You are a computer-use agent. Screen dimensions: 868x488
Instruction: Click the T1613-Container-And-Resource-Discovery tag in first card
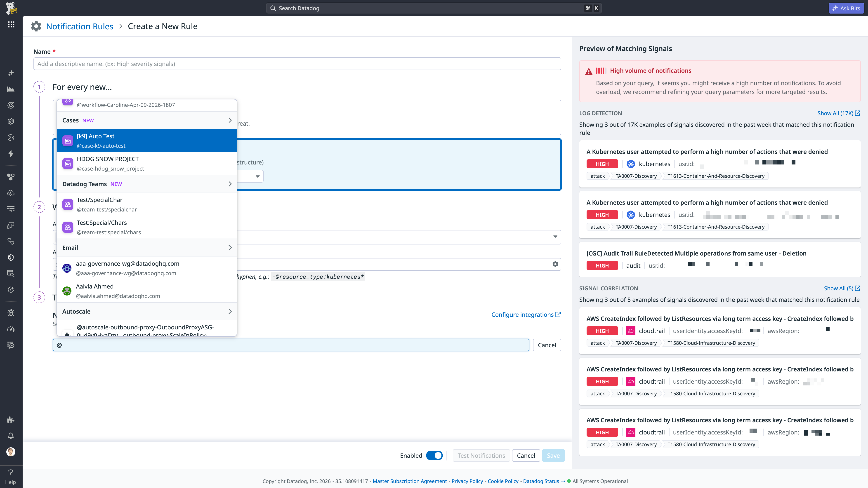716,176
